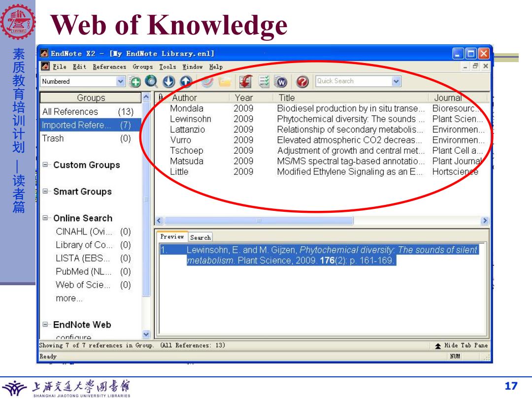Click the reference list horizontal scrollbar thumb
Screen dimensions: 532x399
click(x=259, y=221)
